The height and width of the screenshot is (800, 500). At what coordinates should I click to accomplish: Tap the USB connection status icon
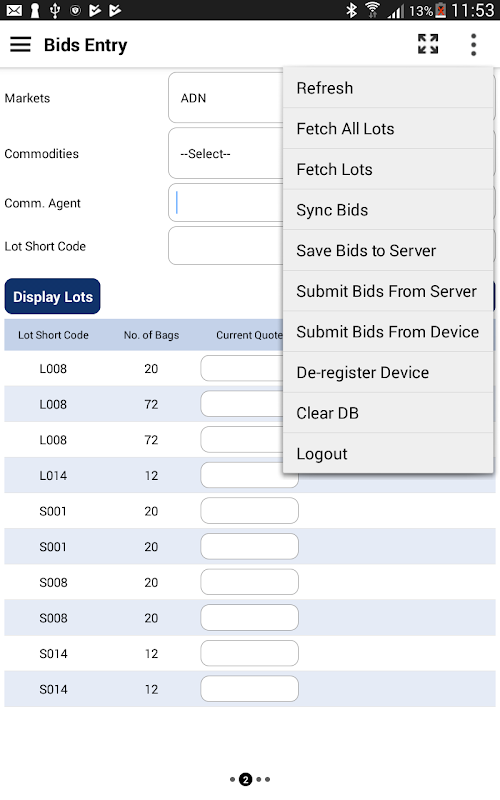(55, 10)
